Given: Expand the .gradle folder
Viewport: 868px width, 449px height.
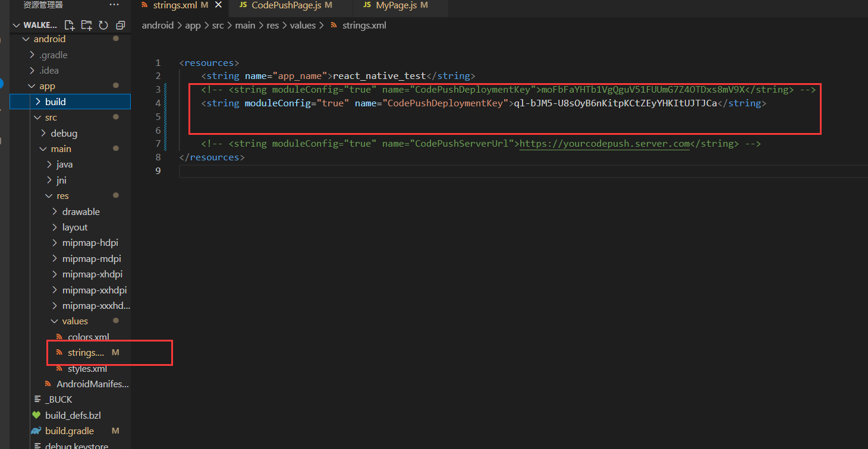Looking at the screenshot, I should coord(53,55).
